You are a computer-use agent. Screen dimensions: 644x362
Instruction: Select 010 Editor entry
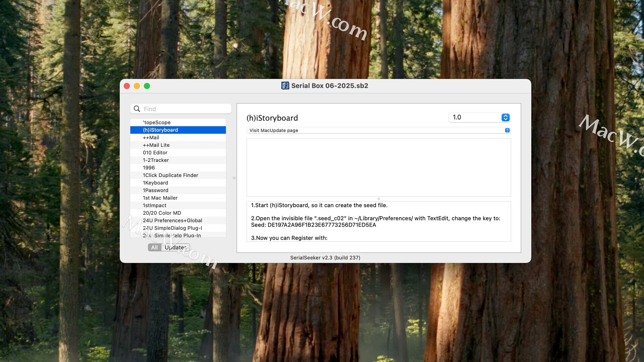click(x=178, y=153)
